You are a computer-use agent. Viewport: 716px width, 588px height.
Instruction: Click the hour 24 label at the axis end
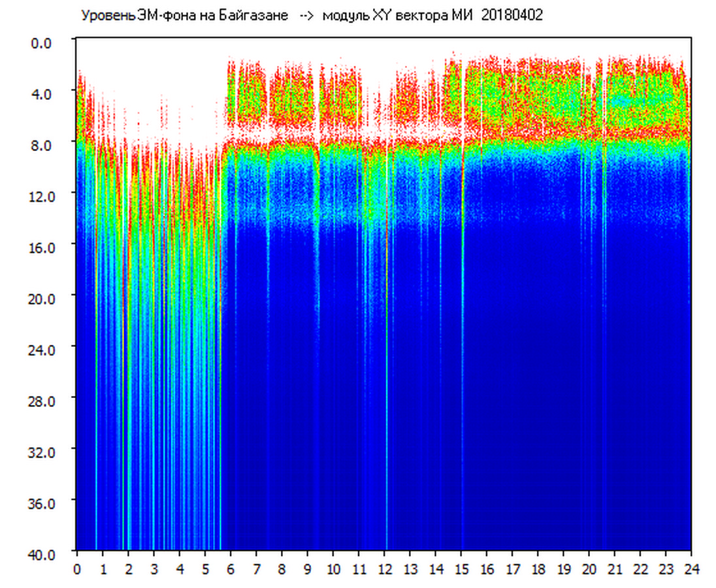point(691,569)
